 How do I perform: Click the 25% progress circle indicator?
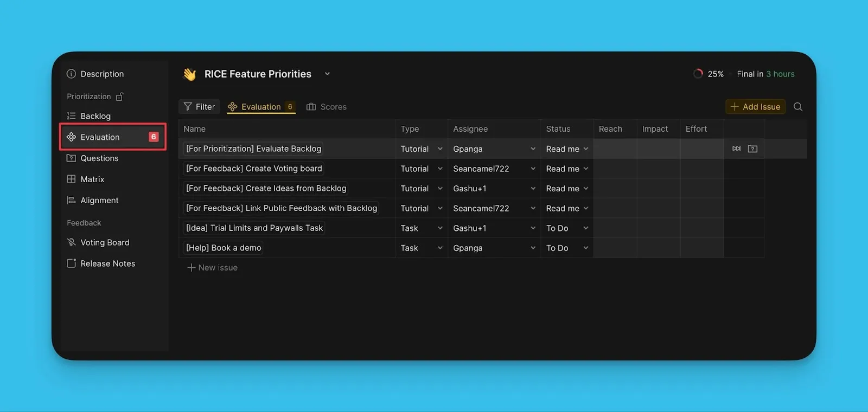[698, 74]
